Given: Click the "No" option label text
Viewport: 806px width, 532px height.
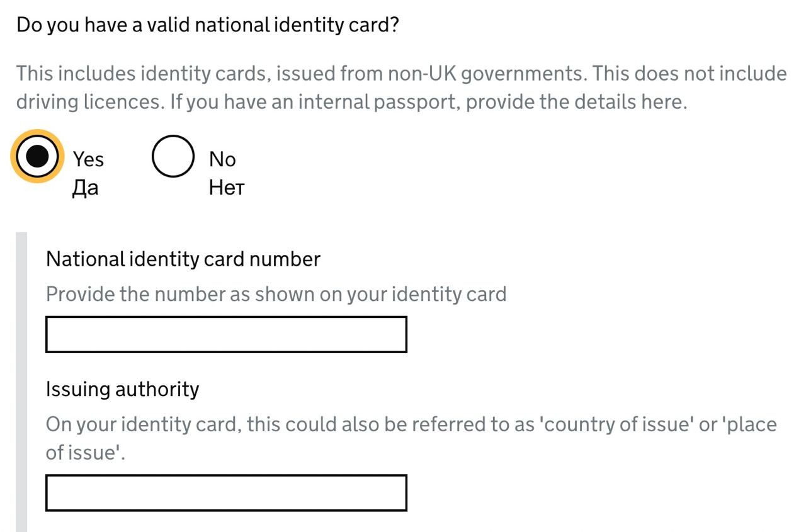Looking at the screenshot, I should click(x=222, y=159).
